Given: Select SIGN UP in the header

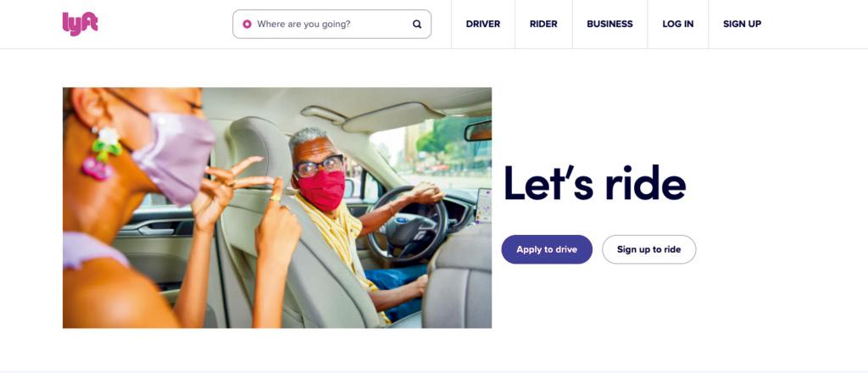Looking at the screenshot, I should coord(742,25).
